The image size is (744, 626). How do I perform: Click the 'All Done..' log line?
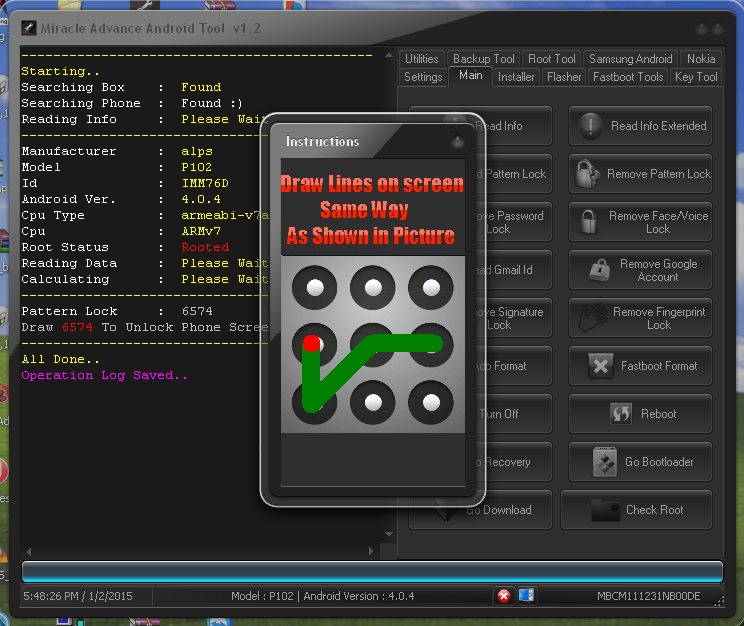[x=61, y=359]
